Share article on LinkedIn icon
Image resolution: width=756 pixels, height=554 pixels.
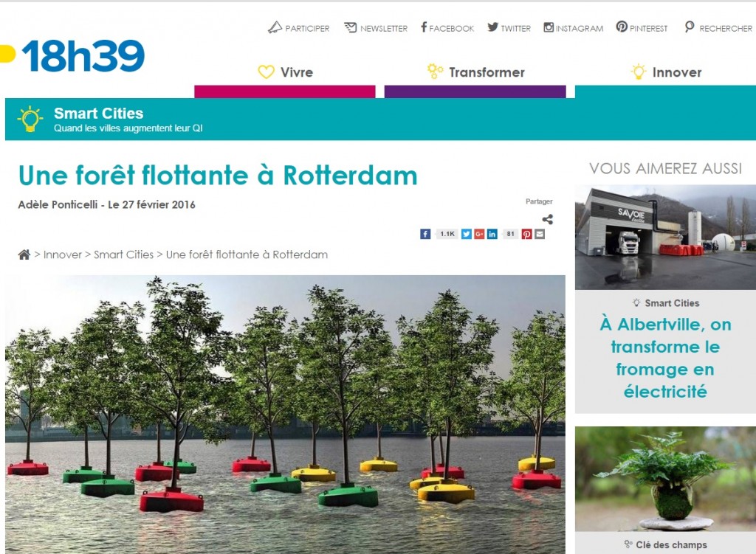492,234
